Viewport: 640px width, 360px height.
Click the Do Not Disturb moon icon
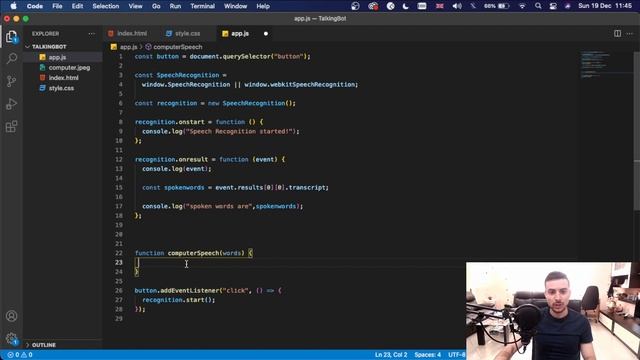405,6
